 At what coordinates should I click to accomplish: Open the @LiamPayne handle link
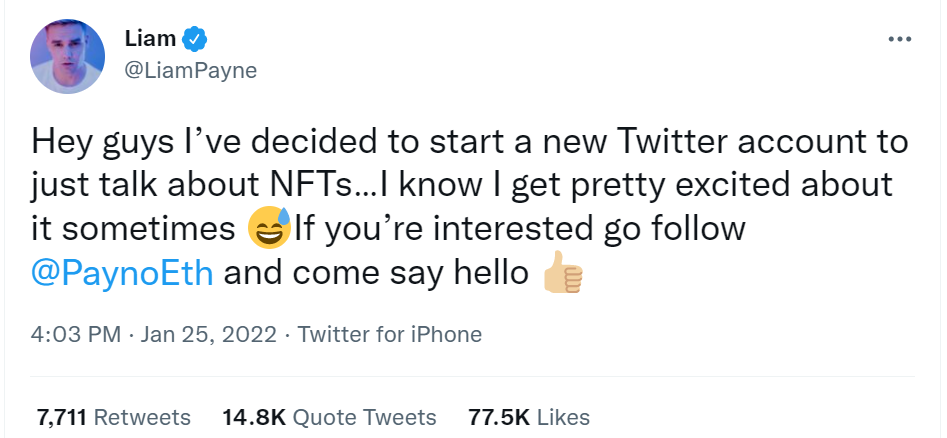(190, 70)
